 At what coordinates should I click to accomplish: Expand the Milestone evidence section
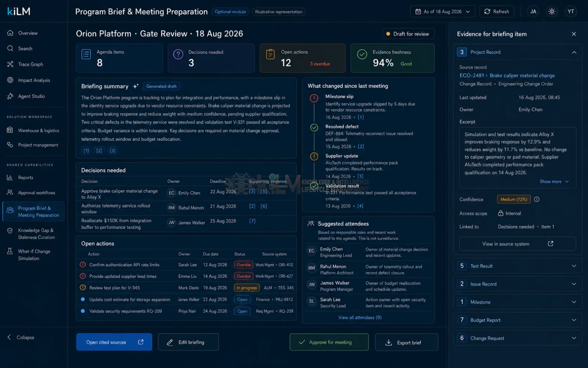pyautogui.click(x=517, y=302)
